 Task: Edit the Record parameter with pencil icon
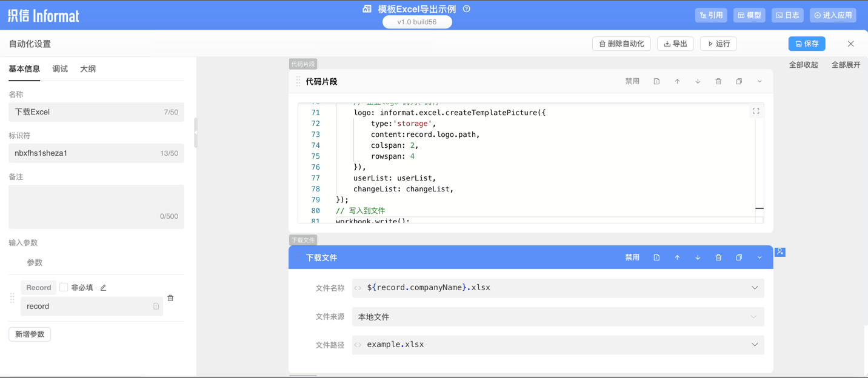[x=104, y=288]
